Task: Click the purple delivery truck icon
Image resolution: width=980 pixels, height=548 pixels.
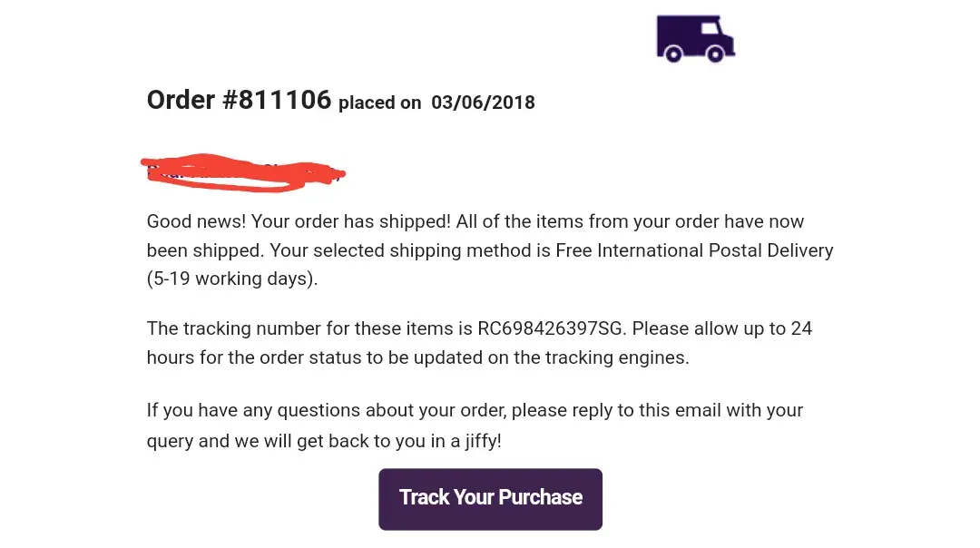Action: (x=695, y=39)
